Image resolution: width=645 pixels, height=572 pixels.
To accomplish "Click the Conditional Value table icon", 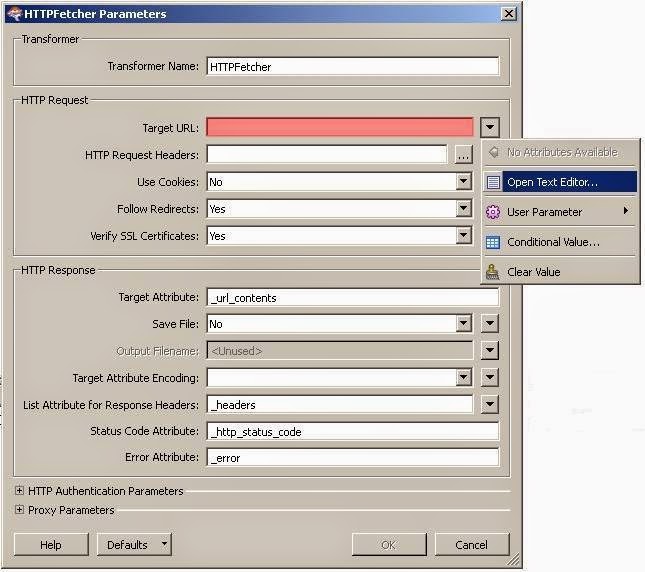I will [493, 242].
